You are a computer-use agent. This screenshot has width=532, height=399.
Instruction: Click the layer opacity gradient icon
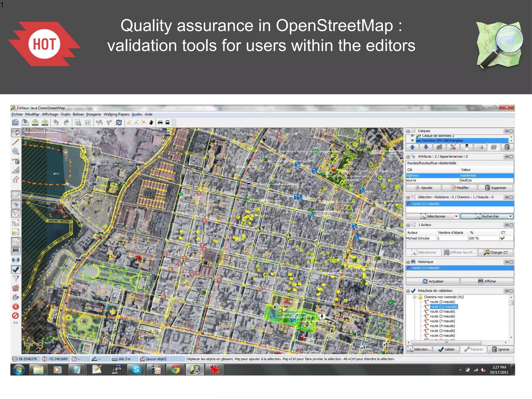point(467,147)
